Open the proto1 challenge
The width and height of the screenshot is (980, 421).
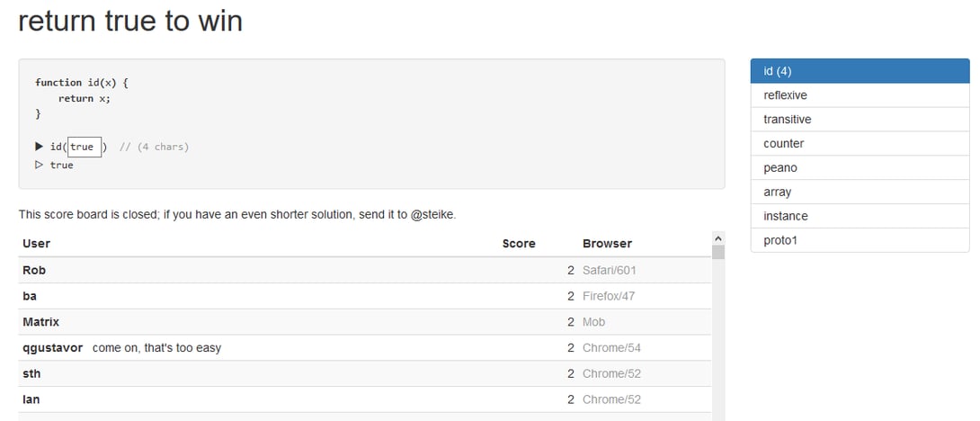click(860, 240)
